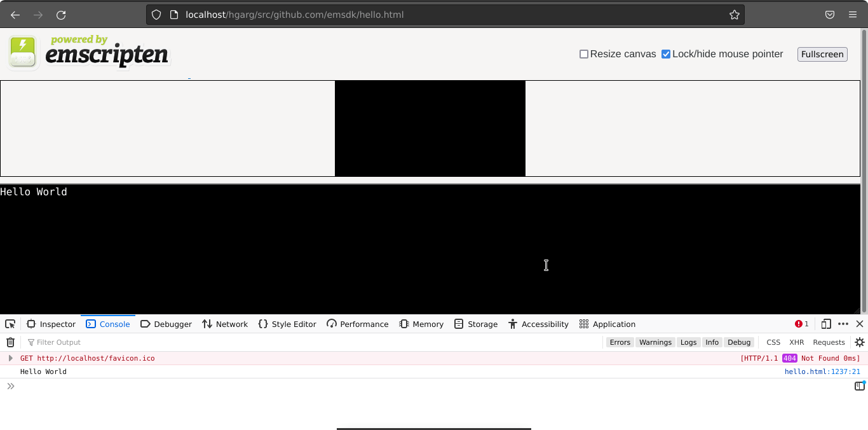Open the Pocket save icon

click(830, 15)
